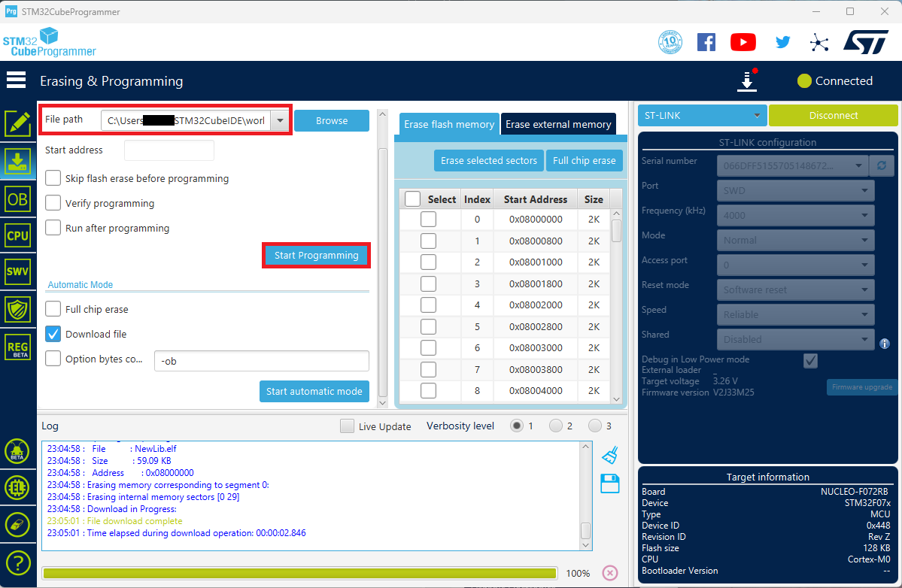Screen dimensions: 902x588
Task: Open the CPU panel icon
Action: pyautogui.click(x=18, y=235)
